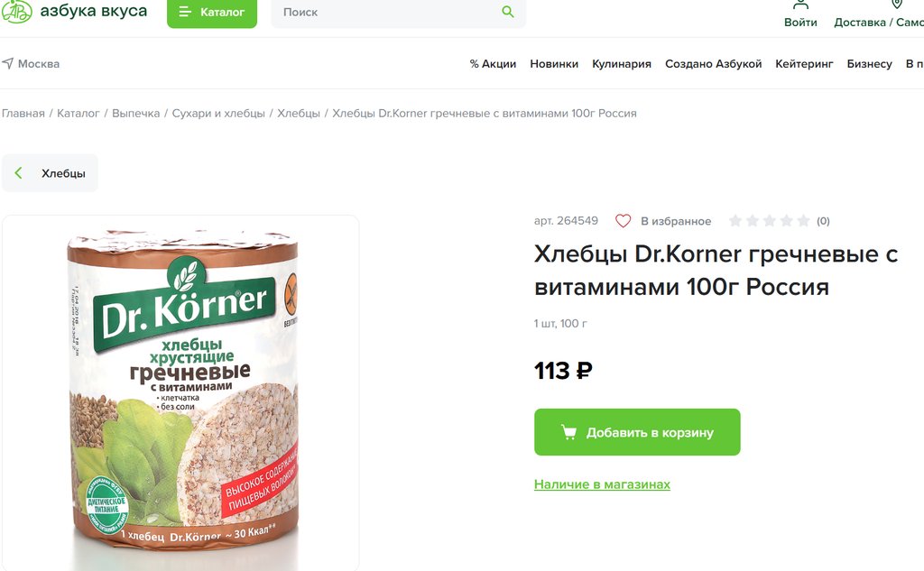Click the search magnifier icon

click(508, 13)
